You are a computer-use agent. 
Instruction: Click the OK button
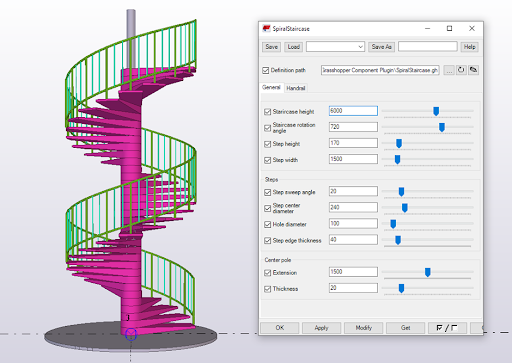[x=280, y=328]
